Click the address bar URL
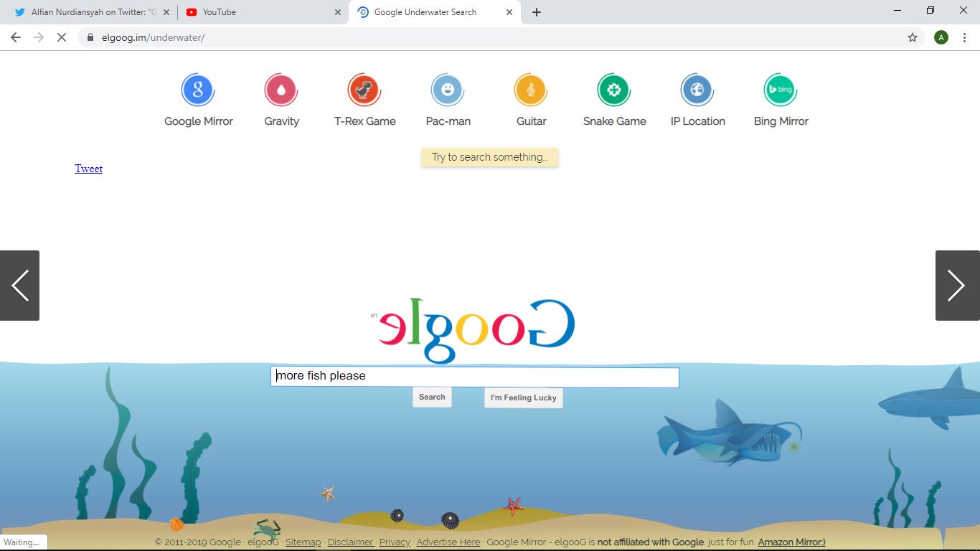Image resolution: width=980 pixels, height=551 pixels. click(153, 37)
